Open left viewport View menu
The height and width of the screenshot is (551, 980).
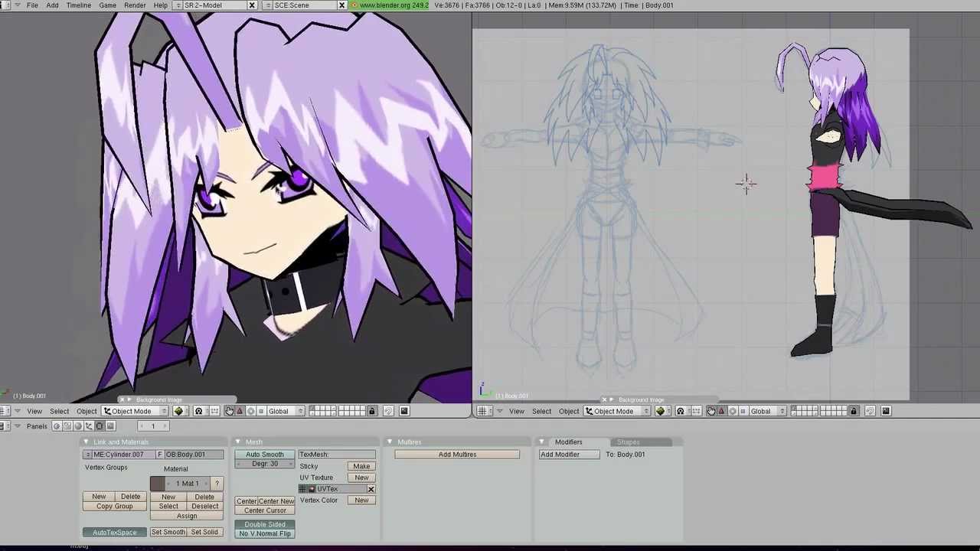click(34, 411)
